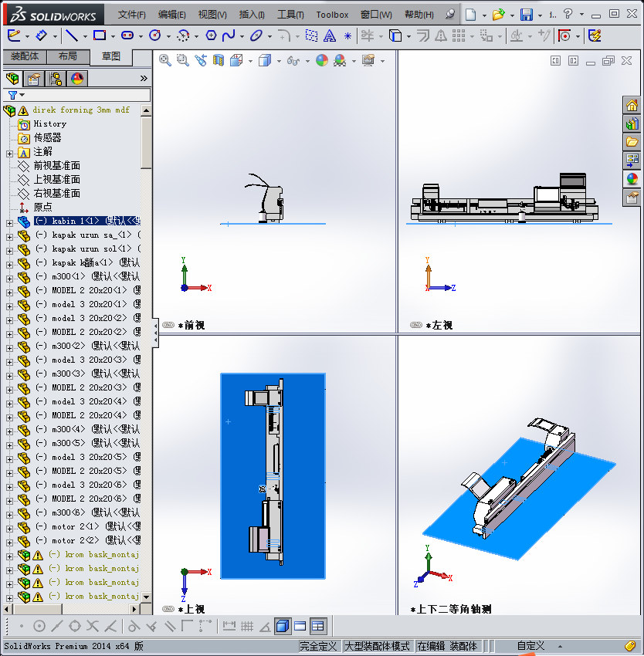
Task: Open the FeatureManager design tree tab
Action: (x=12, y=79)
